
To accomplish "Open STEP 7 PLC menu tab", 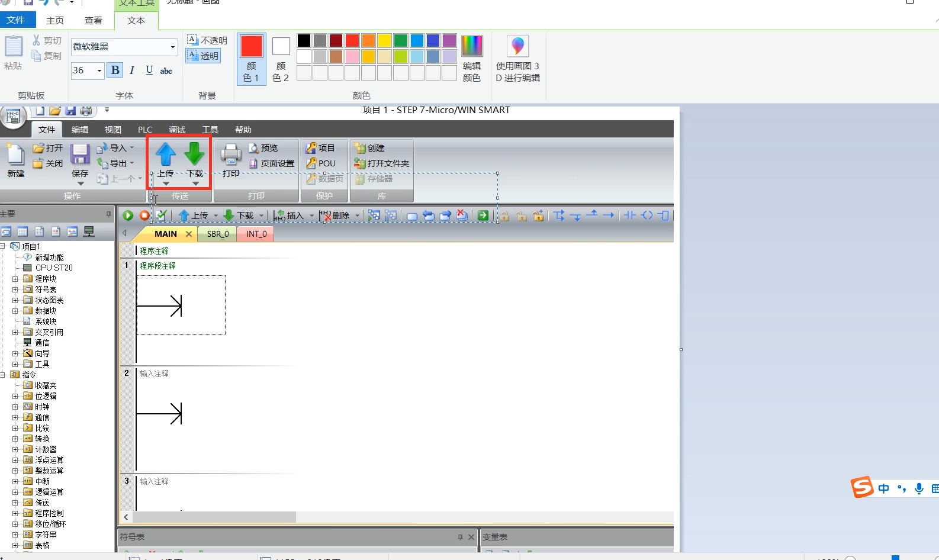I will click(x=145, y=130).
